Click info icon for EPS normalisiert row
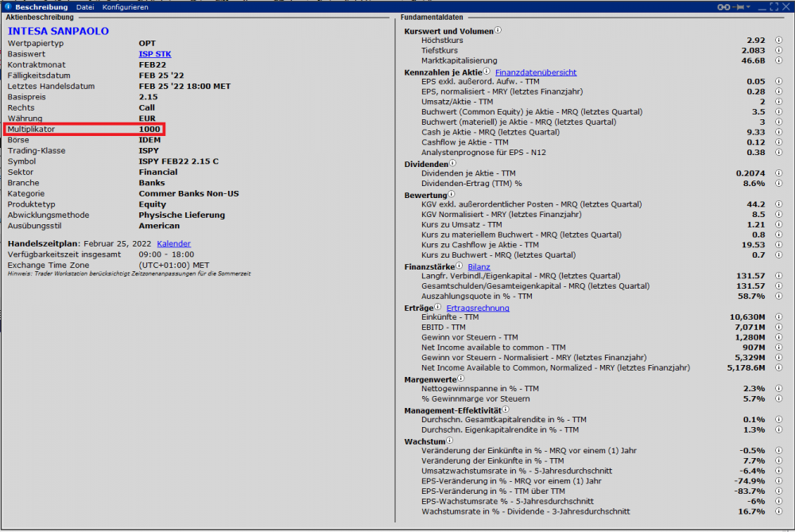795x532 pixels. [779, 91]
